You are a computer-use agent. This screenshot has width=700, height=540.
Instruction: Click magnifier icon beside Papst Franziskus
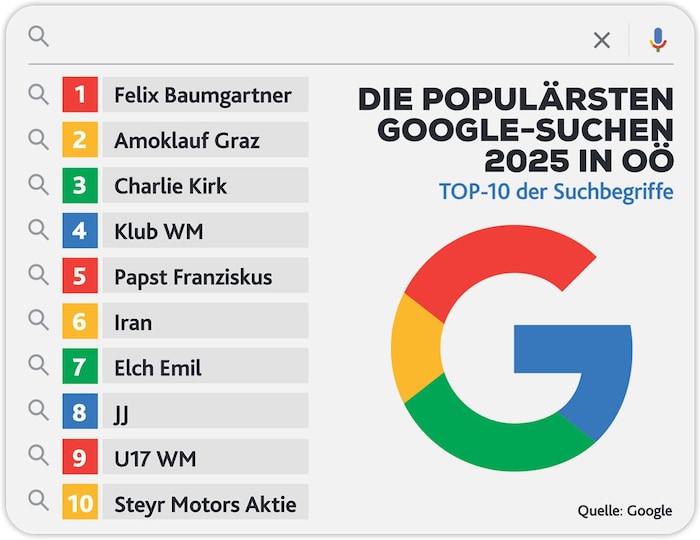38,275
